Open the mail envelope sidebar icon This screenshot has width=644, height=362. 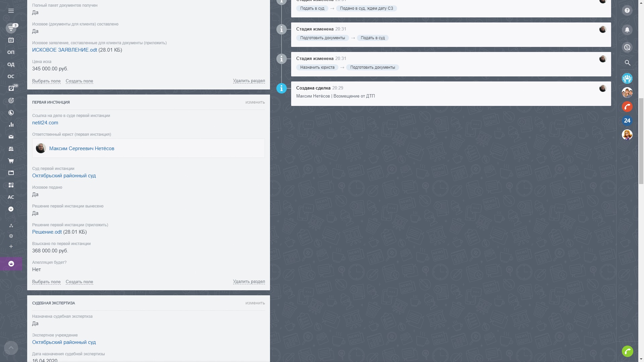coord(11,137)
